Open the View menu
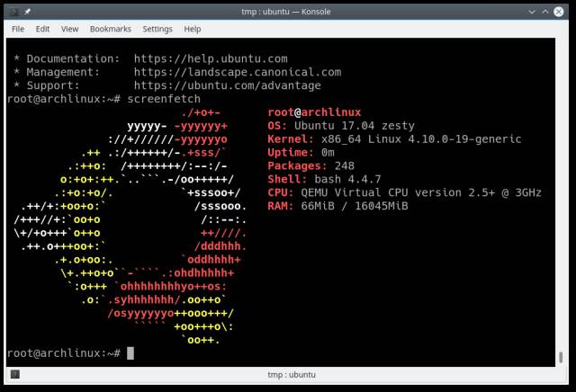The width and height of the screenshot is (576, 392). (70, 29)
